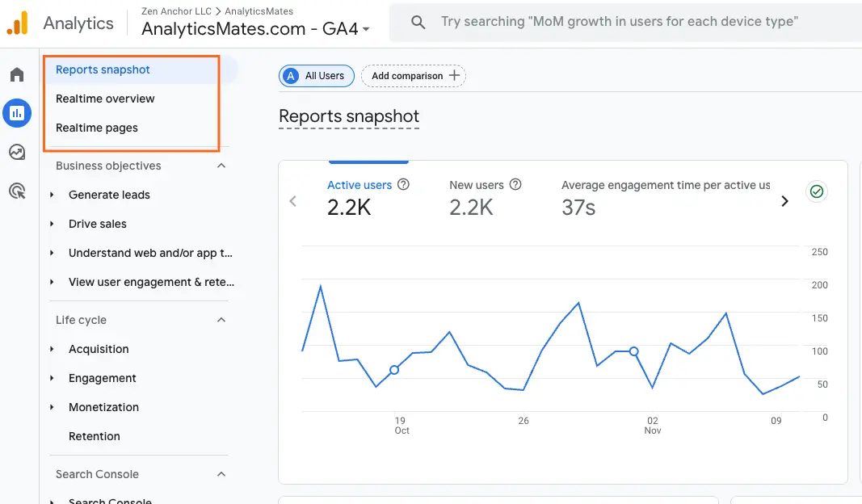862x504 pixels.
Task: Select Reports snapshot in the sidebar
Action: click(102, 69)
